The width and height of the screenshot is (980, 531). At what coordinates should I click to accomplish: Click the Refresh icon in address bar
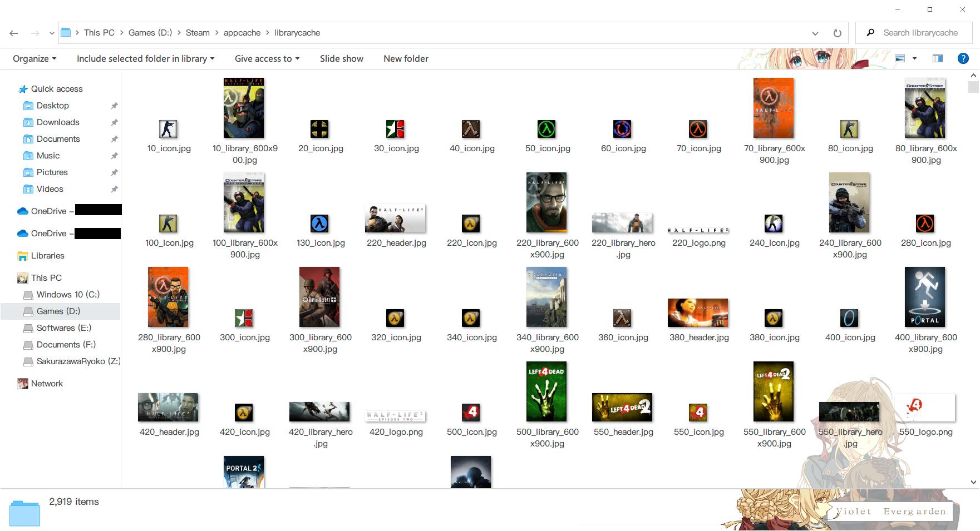[x=837, y=33]
